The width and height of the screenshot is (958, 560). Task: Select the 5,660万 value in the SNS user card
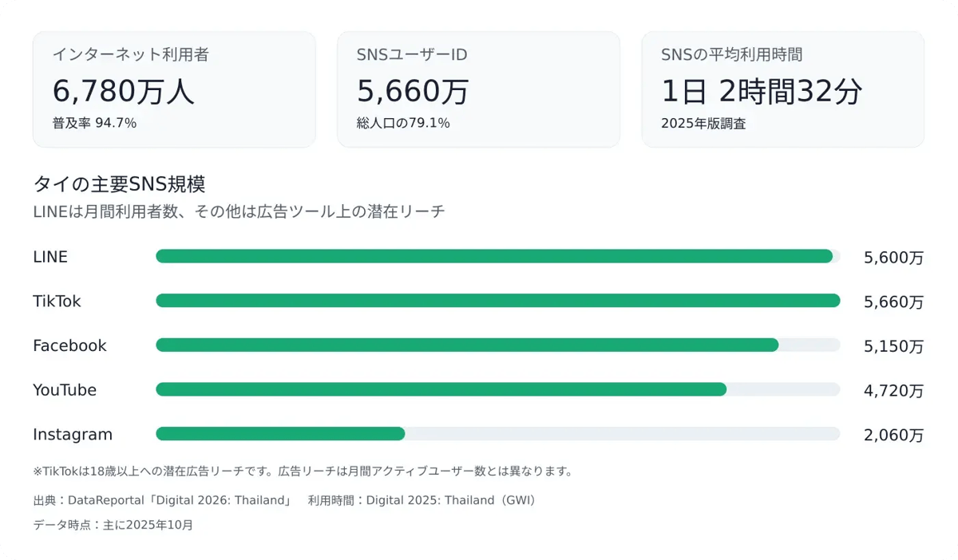(x=413, y=92)
